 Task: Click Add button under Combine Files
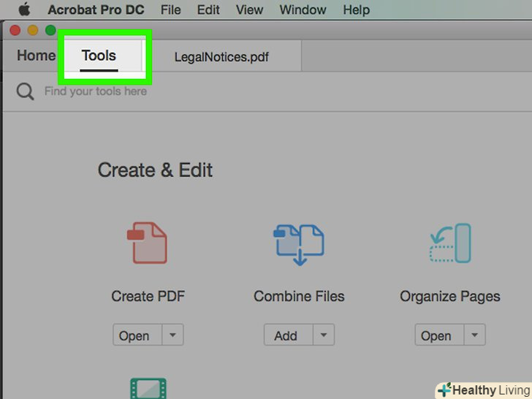[x=289, y=335]
